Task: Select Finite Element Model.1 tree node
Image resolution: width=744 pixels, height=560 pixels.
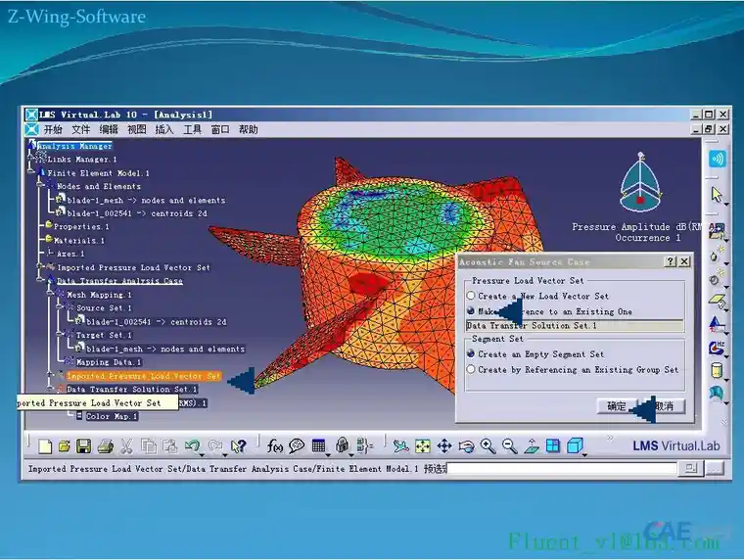Action: [x=98, y=173]
